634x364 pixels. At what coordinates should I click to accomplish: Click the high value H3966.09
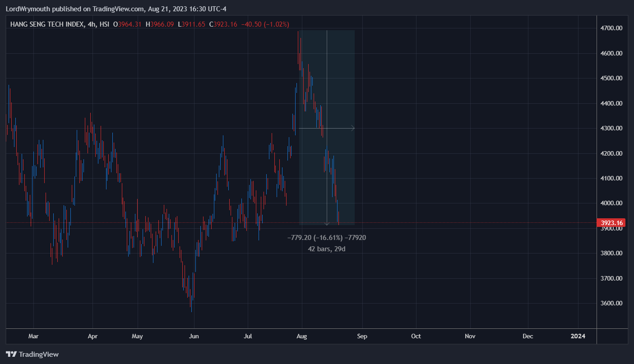point(160,24)
